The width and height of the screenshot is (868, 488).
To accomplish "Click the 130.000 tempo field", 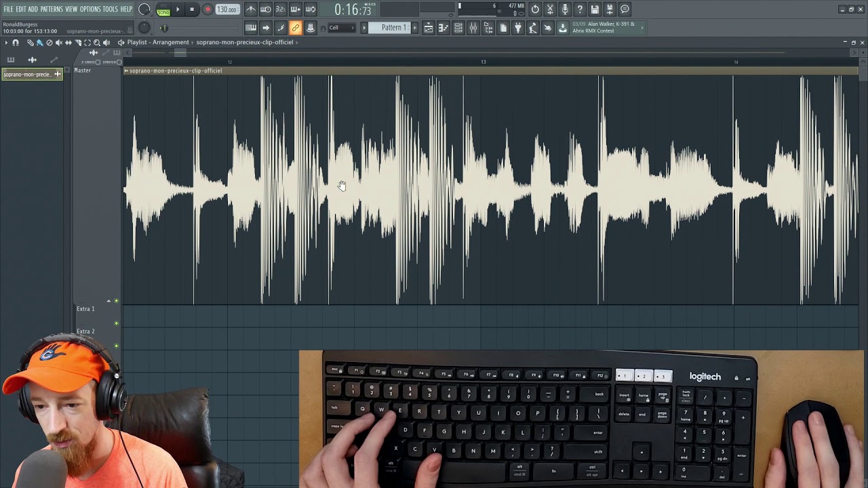I will click(227, 9).
